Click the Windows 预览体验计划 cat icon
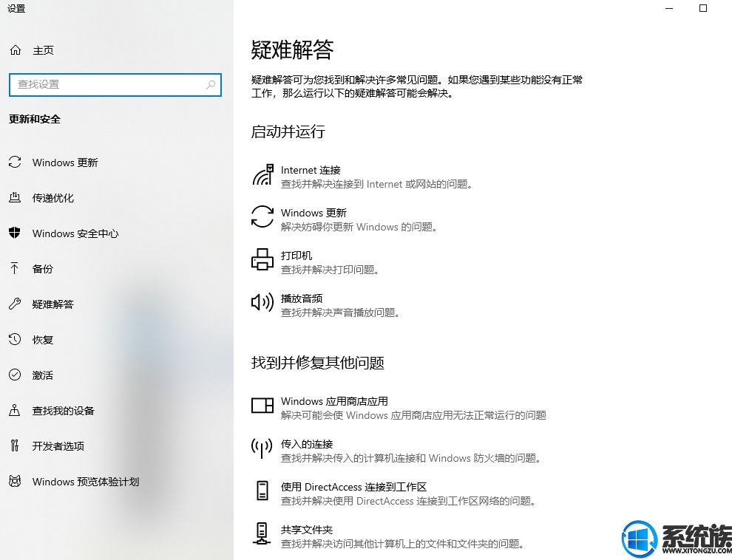 point(15,481)
